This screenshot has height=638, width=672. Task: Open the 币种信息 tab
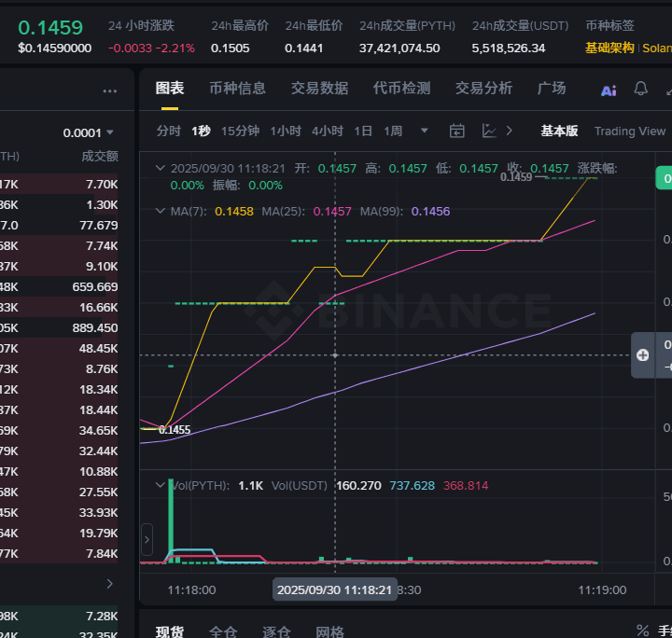pos(237,89)
